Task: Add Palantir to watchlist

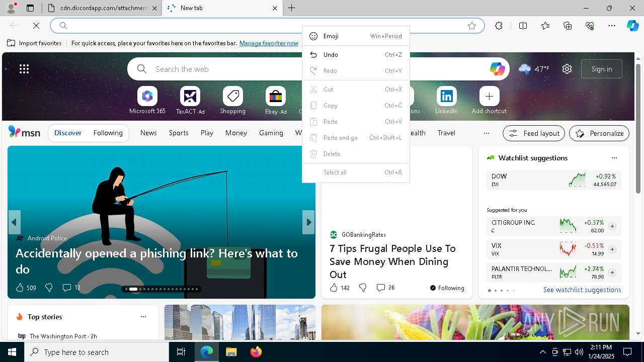Action: coord(612,273)
